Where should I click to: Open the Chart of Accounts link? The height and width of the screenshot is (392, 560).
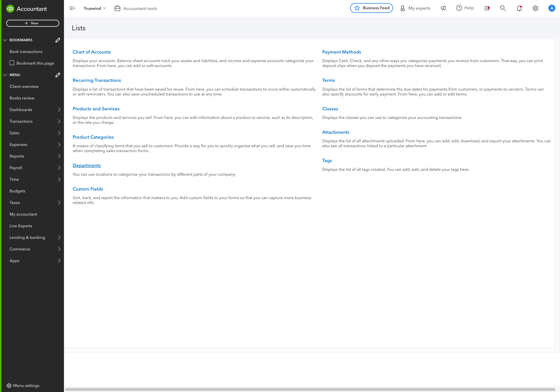point(92,52)
